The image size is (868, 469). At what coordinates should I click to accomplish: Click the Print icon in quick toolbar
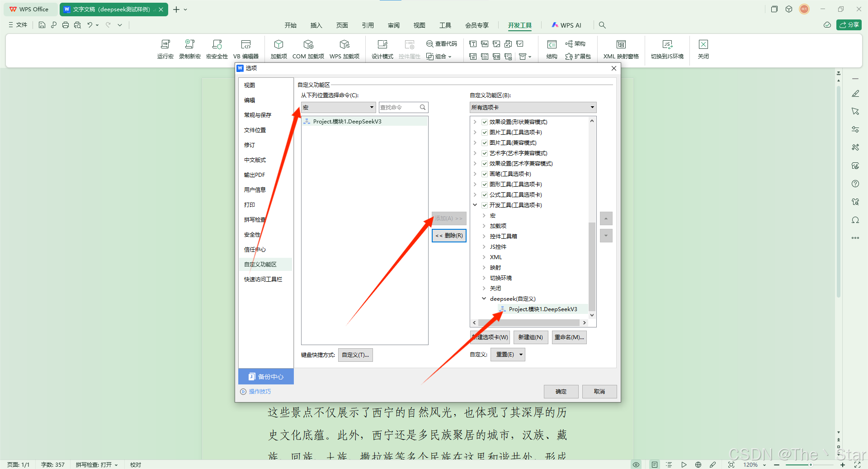pyautogui.click(x=66, y=25)
